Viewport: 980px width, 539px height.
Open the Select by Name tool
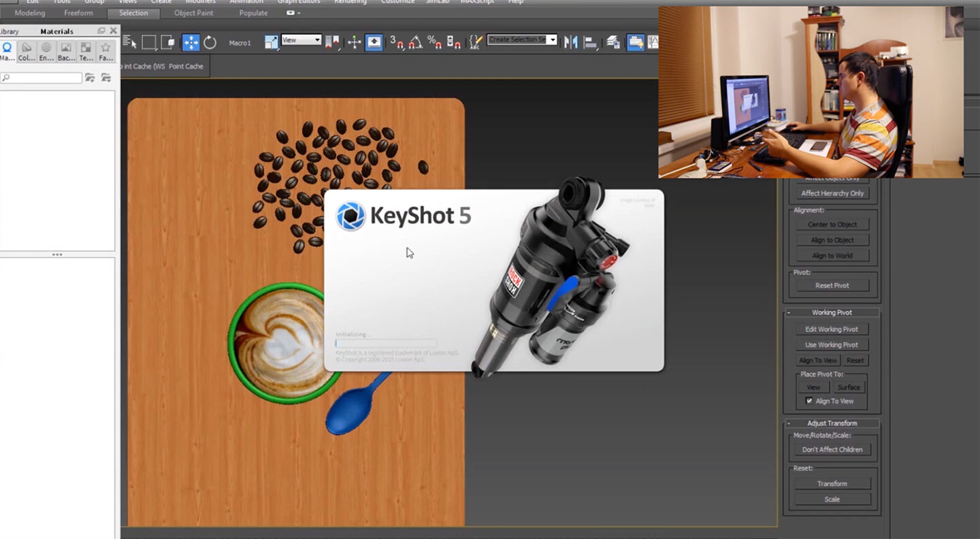(128, 42)
